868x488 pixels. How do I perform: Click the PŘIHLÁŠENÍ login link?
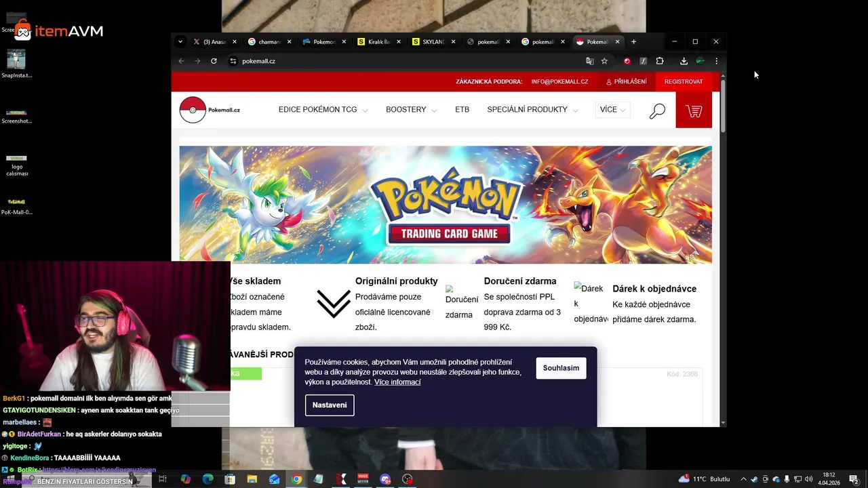626,81
